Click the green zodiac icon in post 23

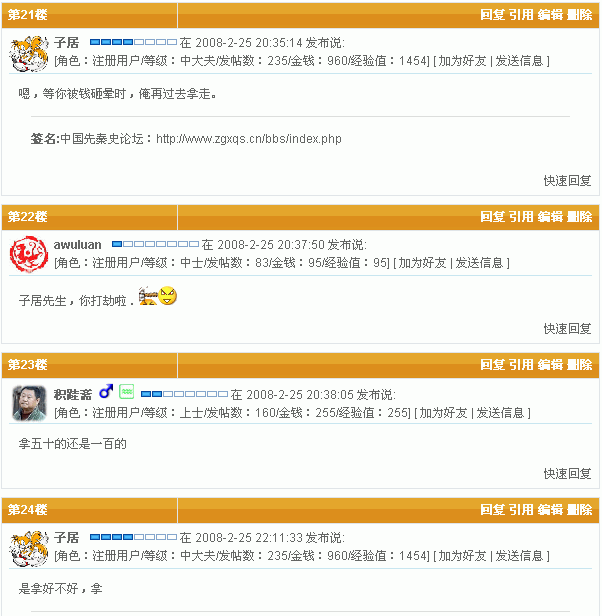click(x=127, y=391)
